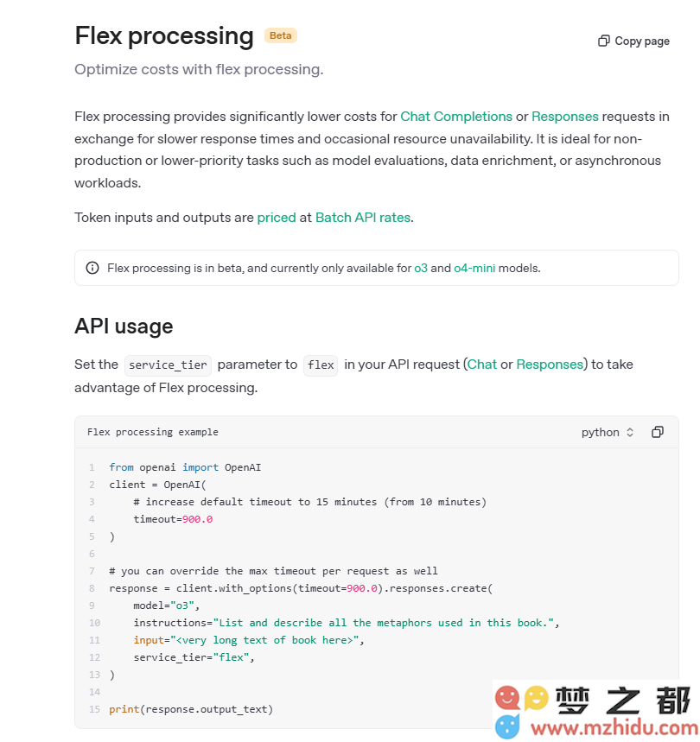
Task: Click the 'Flex processing example' code title
Action: [x=153, y=432]
